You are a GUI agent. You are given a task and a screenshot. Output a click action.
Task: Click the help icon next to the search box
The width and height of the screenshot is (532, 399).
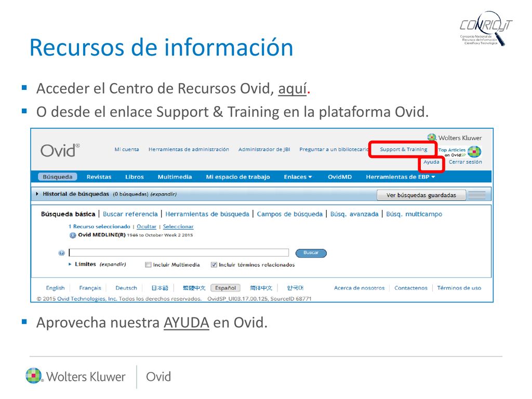(x=61, y=253)
